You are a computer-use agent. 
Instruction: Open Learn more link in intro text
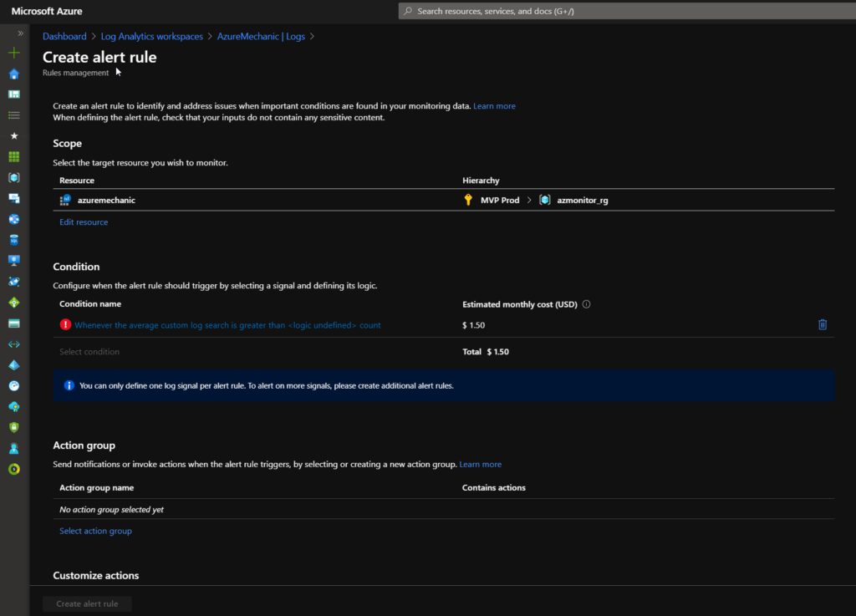494,106
